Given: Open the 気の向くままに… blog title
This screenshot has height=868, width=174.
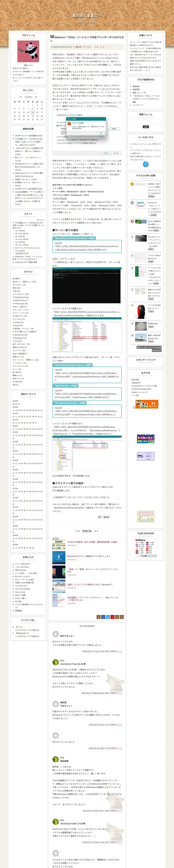Looking at the screenshot, I should (87, 15).
